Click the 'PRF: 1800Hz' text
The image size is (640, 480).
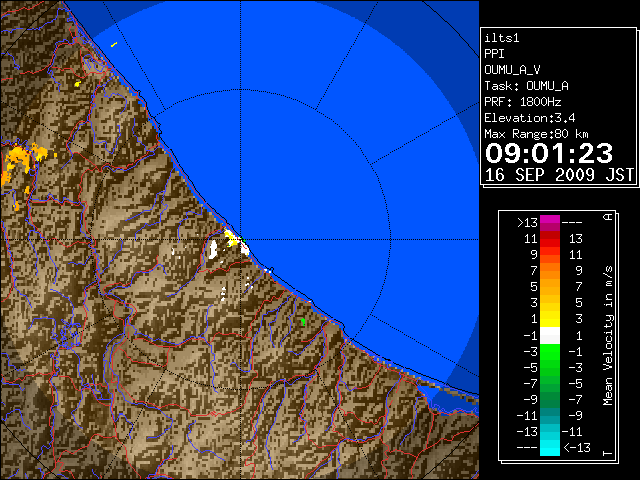point(523,102)
